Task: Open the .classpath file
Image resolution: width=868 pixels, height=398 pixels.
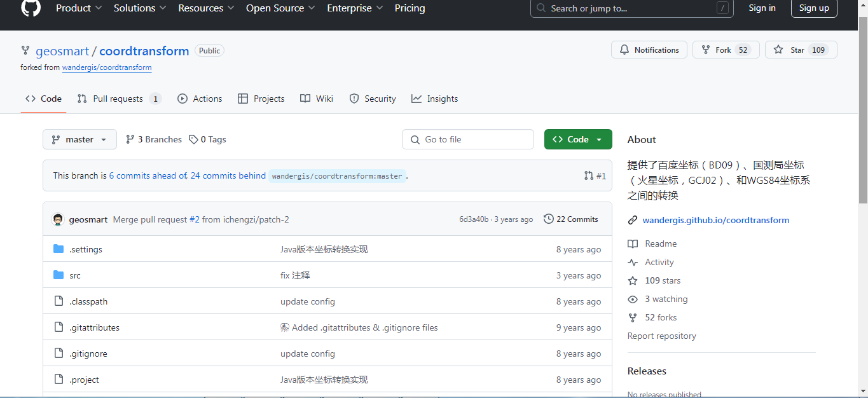Action: click(90, 301)
